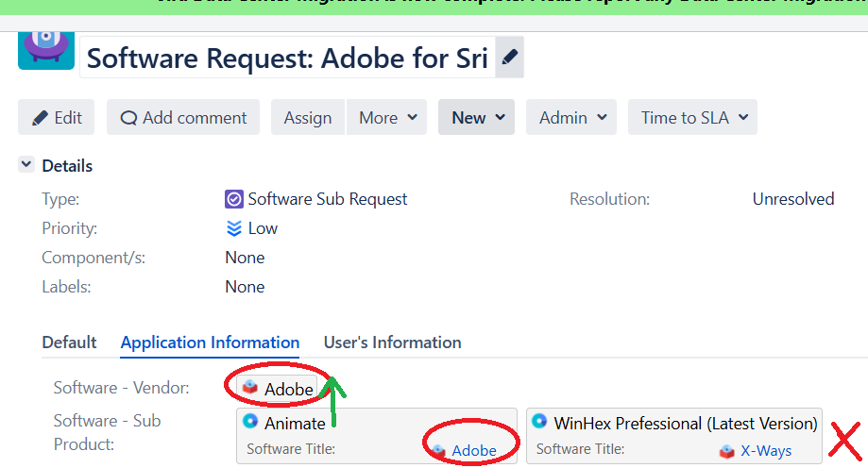Screen dimensions: 868x468
Task: Click the None value next to Labels
Action: pyautogui.click(x=245, y=287)
